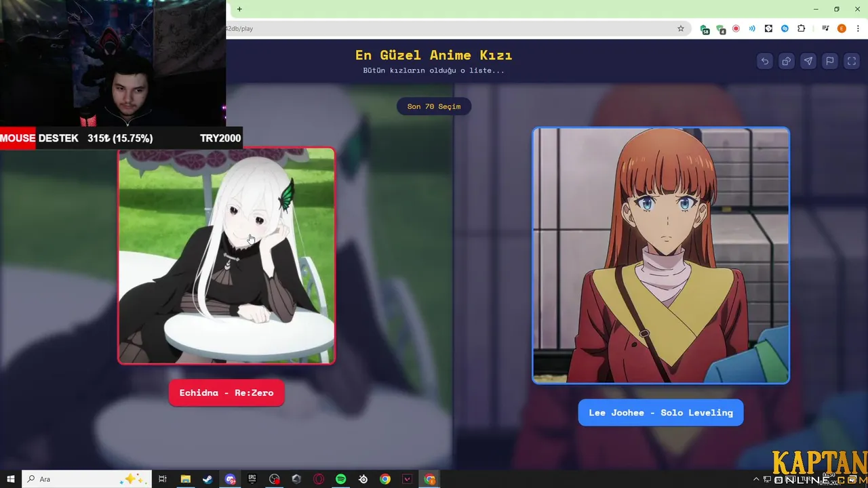Open Epic Games Launcher from the taskbar
868x488 pixels.
[x=252, y=479]
